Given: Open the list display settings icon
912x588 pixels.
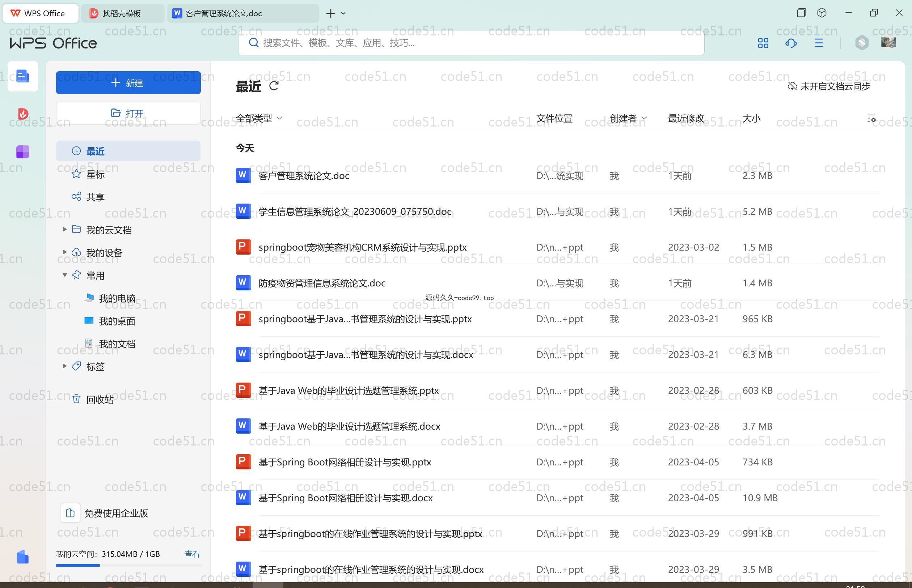Looking at the screenshot, I should (x=871, y=119).
